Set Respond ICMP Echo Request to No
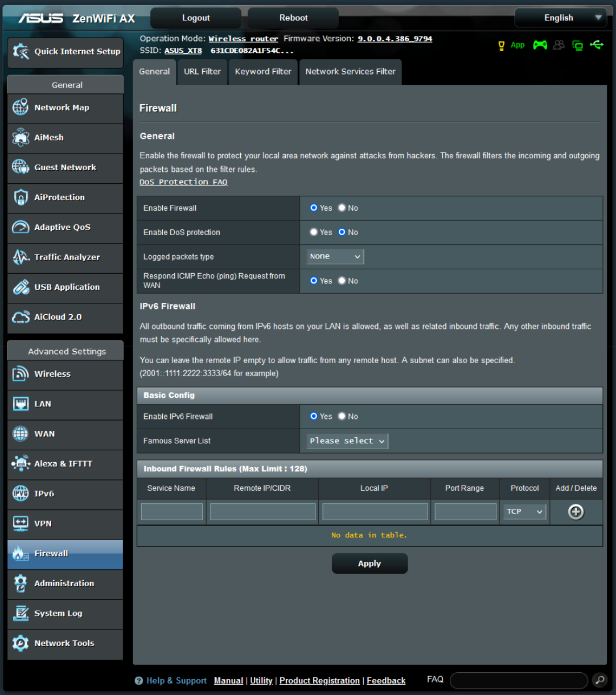Screen dimensions: 616x695 pos(342,280)
